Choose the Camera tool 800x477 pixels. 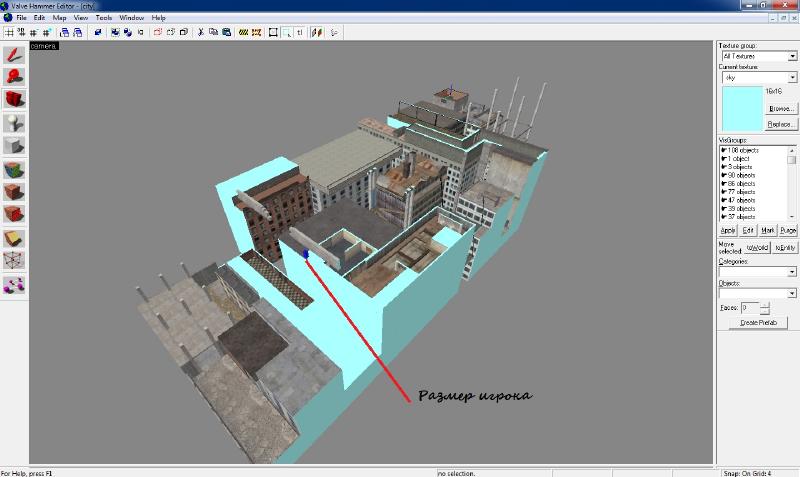14,99
